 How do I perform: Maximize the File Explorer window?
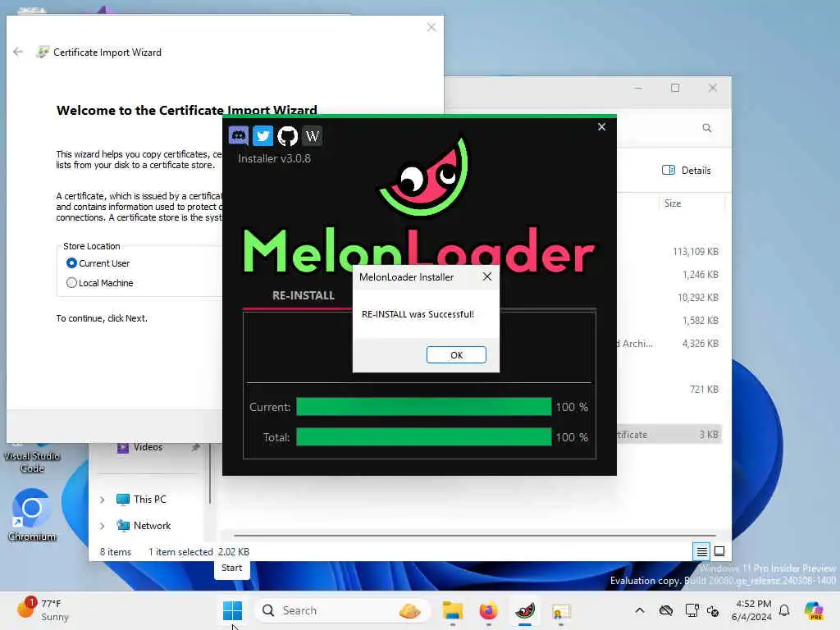click(x=675, y=88)
